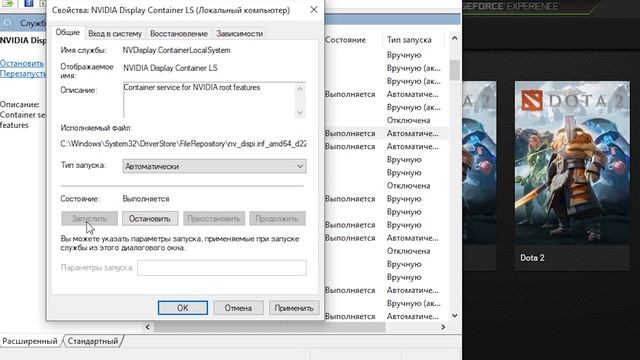Sort by Состояние column header
This screenshot has height=360, width=640.
345,40
